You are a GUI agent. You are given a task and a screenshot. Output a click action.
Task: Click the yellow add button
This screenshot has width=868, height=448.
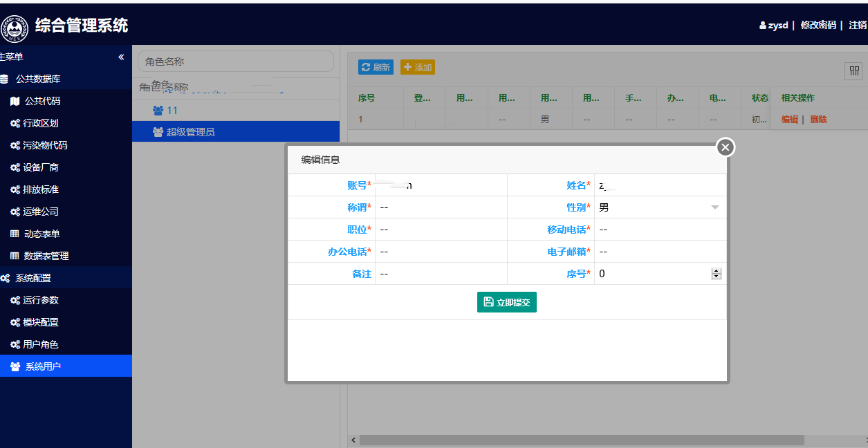point(418,67)
